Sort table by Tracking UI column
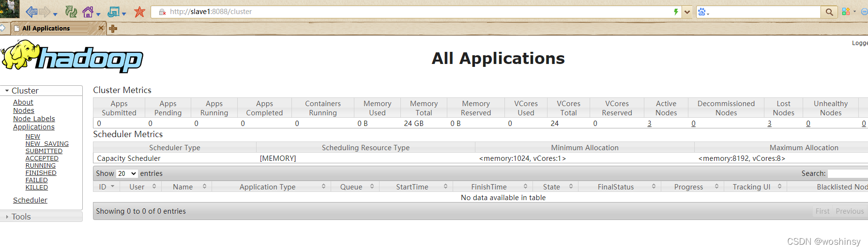This screenshot has height=251, width=868. click(755, 187)
